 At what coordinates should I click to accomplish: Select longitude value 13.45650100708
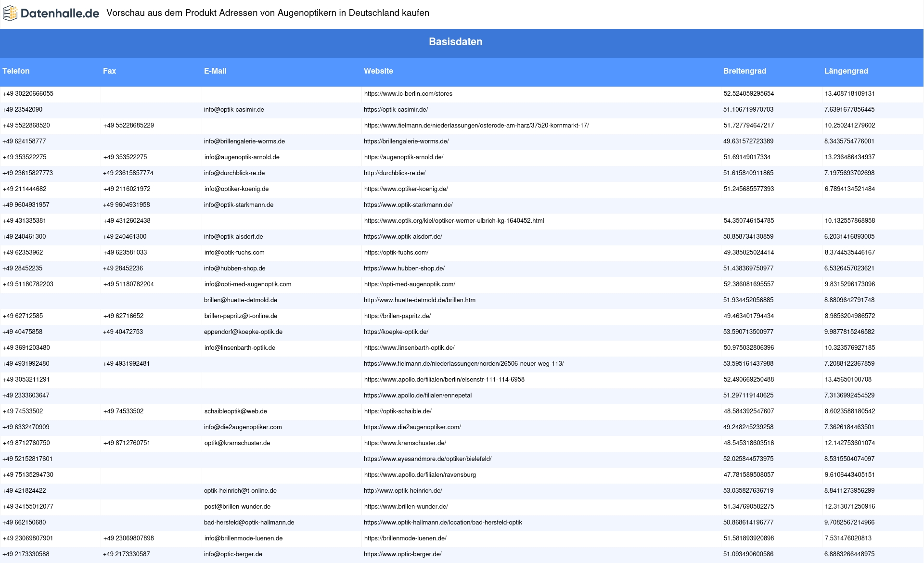(x=848, y=380)
